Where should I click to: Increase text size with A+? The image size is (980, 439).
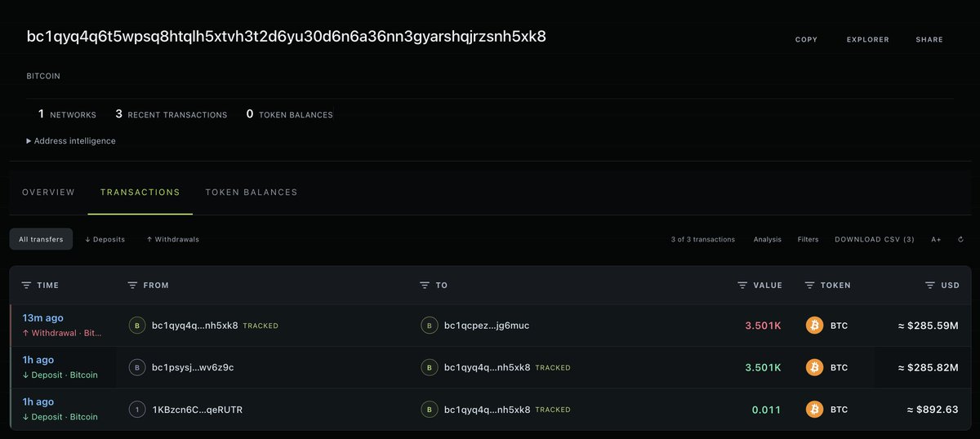point(936,240)
